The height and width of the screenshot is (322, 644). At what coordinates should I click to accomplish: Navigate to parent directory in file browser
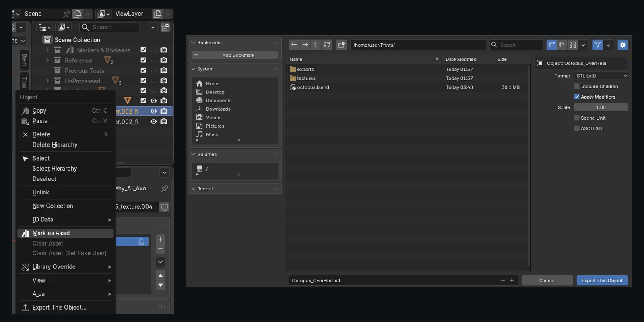coord(316,45)
